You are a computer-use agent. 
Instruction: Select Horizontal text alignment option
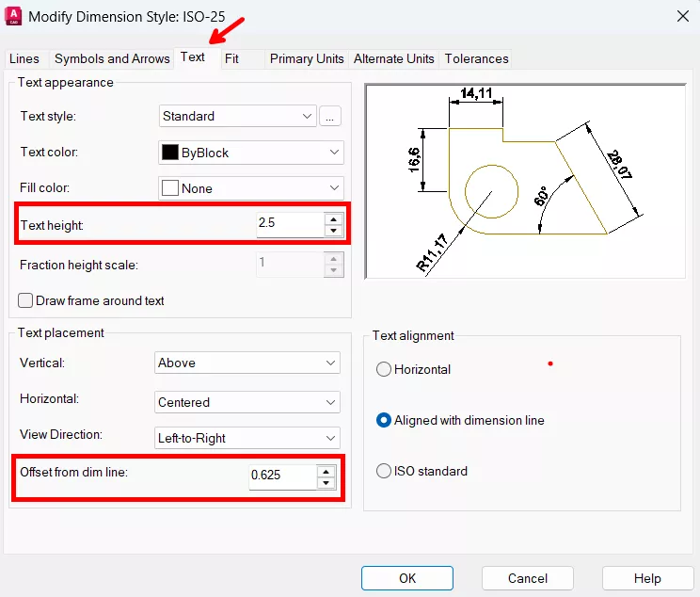(384, 370)
